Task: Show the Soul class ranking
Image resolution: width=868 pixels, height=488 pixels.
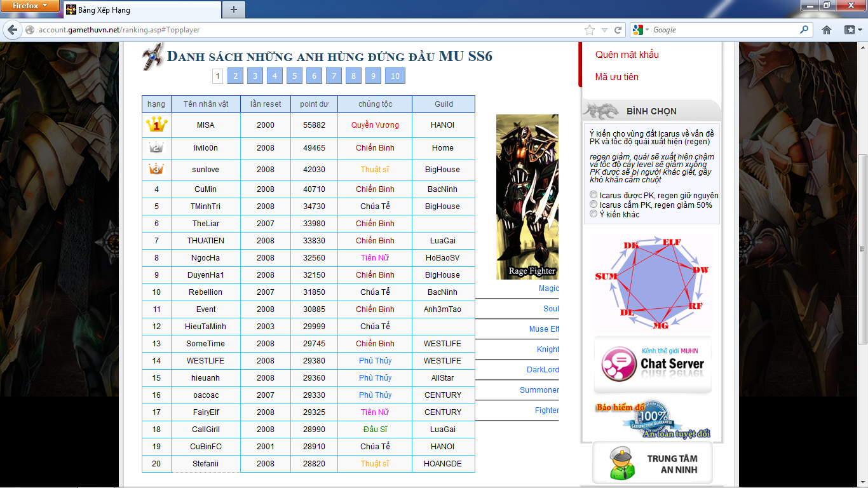Action: coord(552,309)
